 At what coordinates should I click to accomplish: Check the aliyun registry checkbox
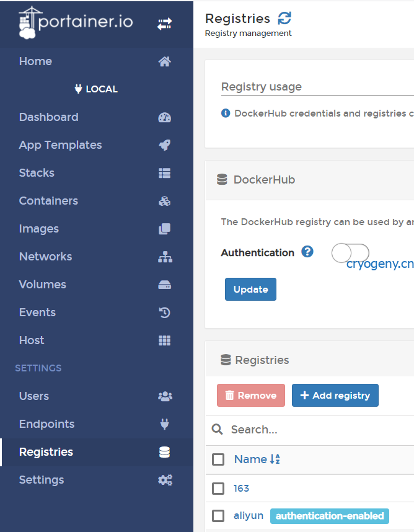pyautogui.click(x=218, y=516)
